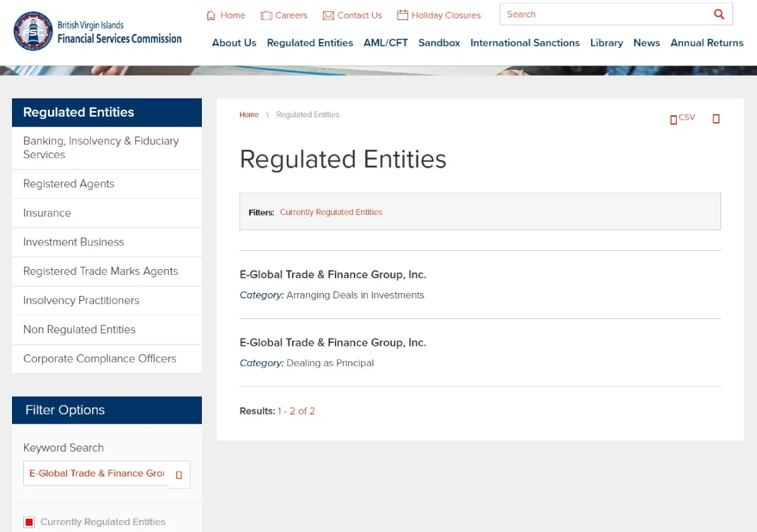757x532 pixels.
Task: Select Registered Agents in sidebar
Action: 107,184
